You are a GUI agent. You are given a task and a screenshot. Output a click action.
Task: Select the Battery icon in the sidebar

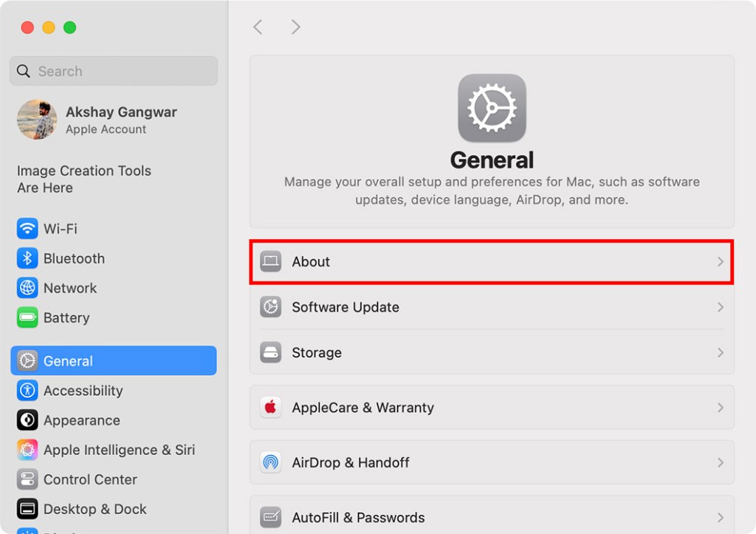pyautogui.click(x=27, y=318)
